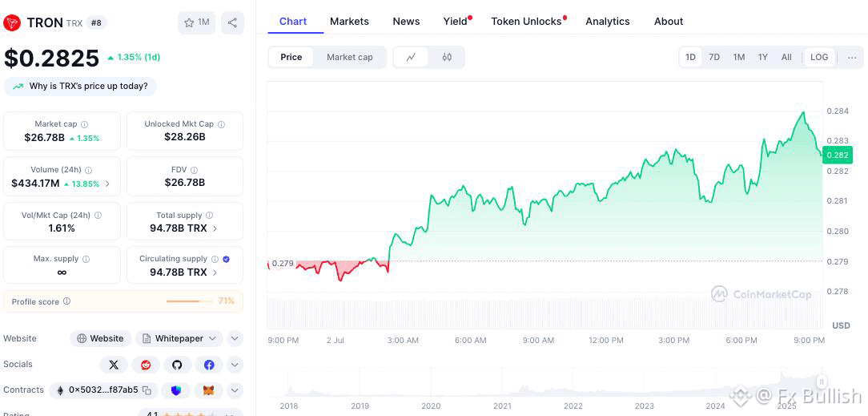Select the 7D time range
This screenshot has width=868, height=416.
(x=715, y=57)
